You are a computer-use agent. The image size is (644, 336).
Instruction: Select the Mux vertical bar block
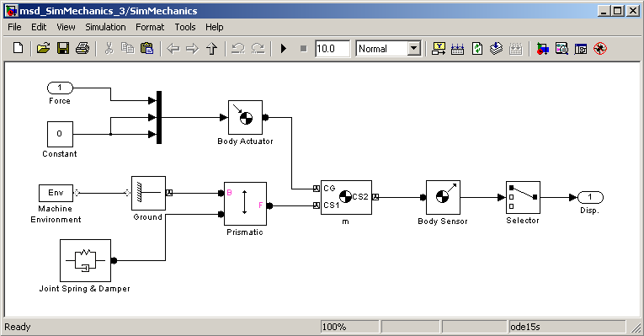(x=159, y=117)
